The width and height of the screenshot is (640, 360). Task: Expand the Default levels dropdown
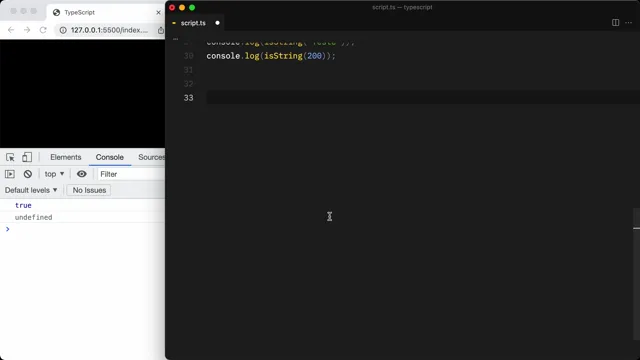click(x=31, y=190)
